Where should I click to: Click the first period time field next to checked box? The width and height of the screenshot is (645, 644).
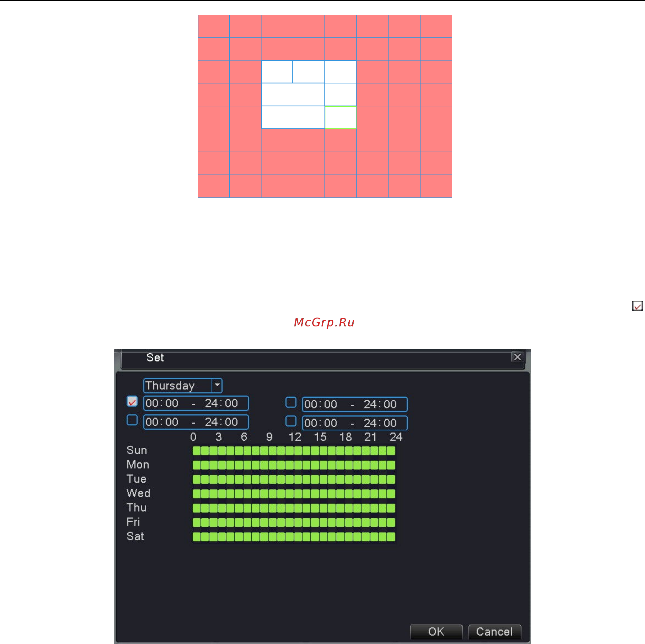[196, 403]
